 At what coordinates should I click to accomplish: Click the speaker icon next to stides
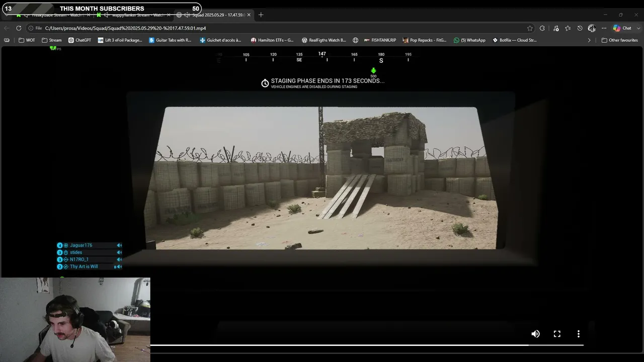119,252
